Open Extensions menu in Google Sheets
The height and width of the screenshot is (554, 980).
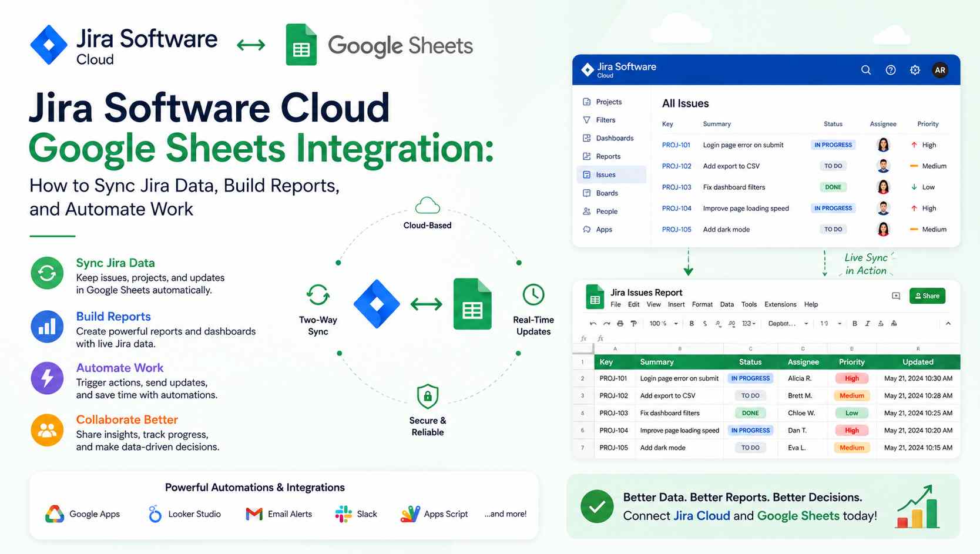780,304
